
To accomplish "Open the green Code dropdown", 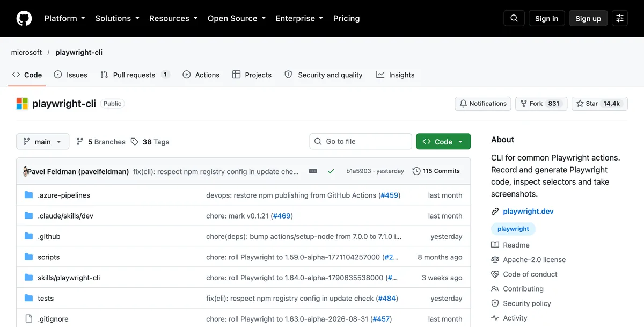I will click(x=443, y=142).
